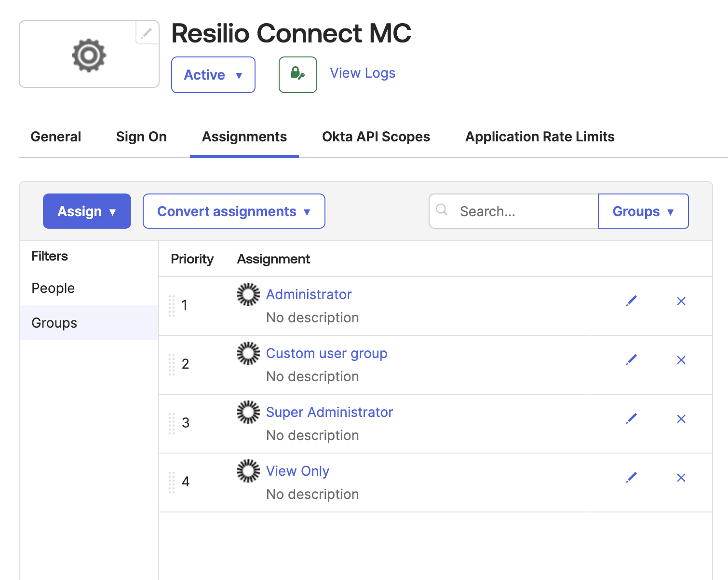Screen dimensions: 728x580
Task: Click the drag handle for priority 1 row
Action: coord(172,305)
